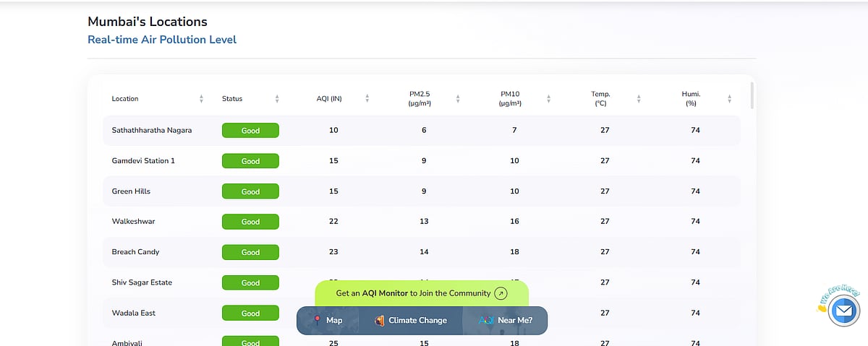Select the Shiv Sagar Estate row
The image size is (868, 346).
point(142,282)
